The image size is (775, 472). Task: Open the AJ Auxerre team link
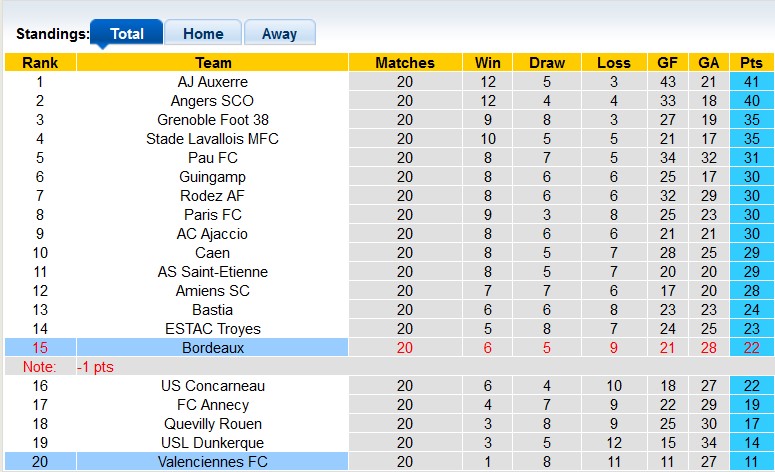[x=213, y=82]
